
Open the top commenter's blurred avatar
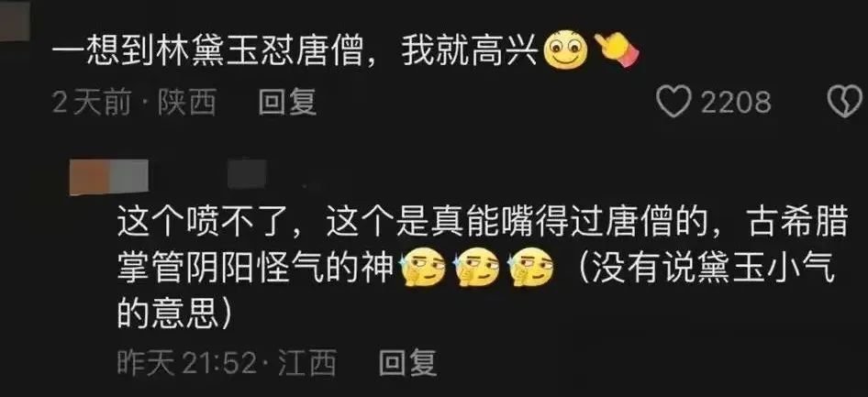[14, 20]
